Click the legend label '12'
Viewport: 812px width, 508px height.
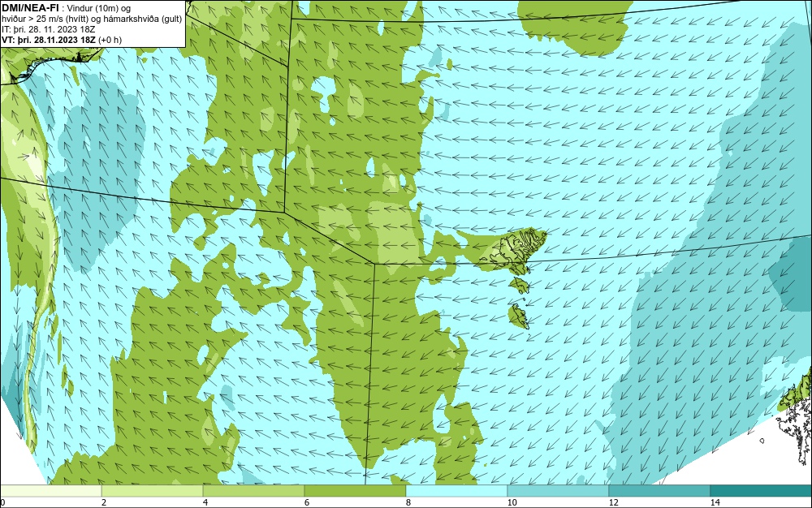coord(613,503)
